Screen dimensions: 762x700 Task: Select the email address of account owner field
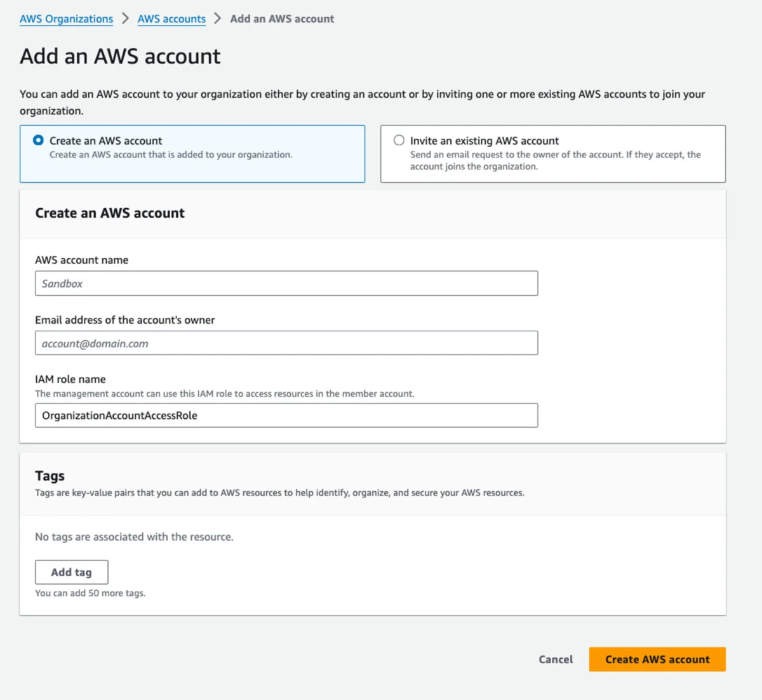(286, 343)
